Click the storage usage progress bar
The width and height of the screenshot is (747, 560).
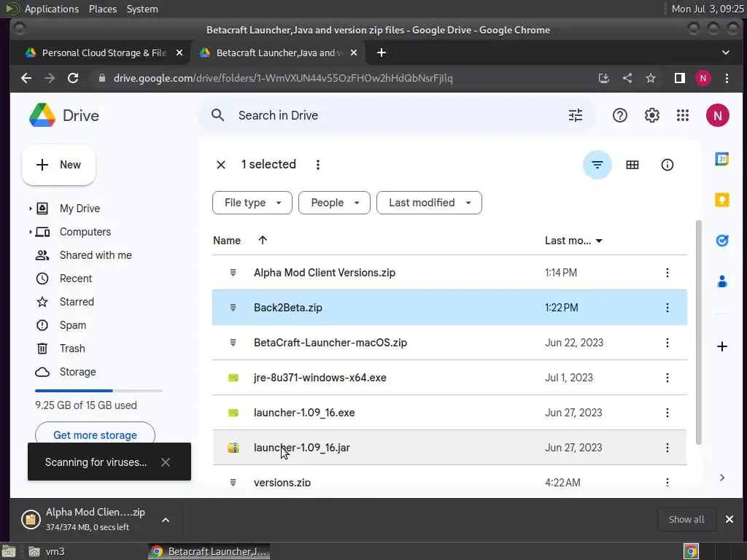[98, 391]
